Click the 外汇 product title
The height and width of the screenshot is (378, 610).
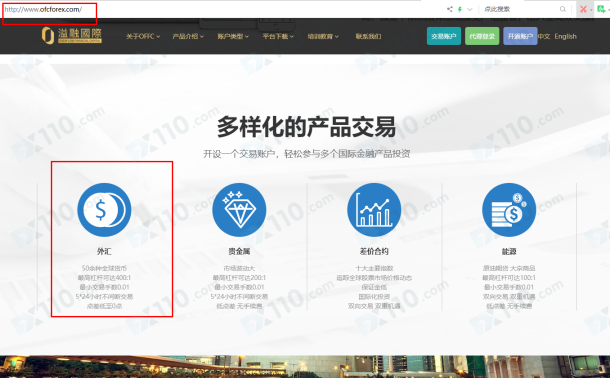tap(104, 252)
